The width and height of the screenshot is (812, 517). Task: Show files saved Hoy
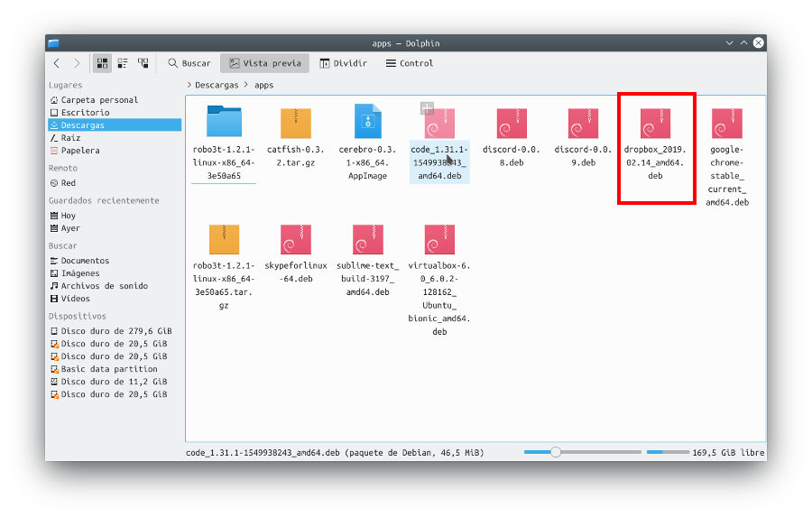115,216
